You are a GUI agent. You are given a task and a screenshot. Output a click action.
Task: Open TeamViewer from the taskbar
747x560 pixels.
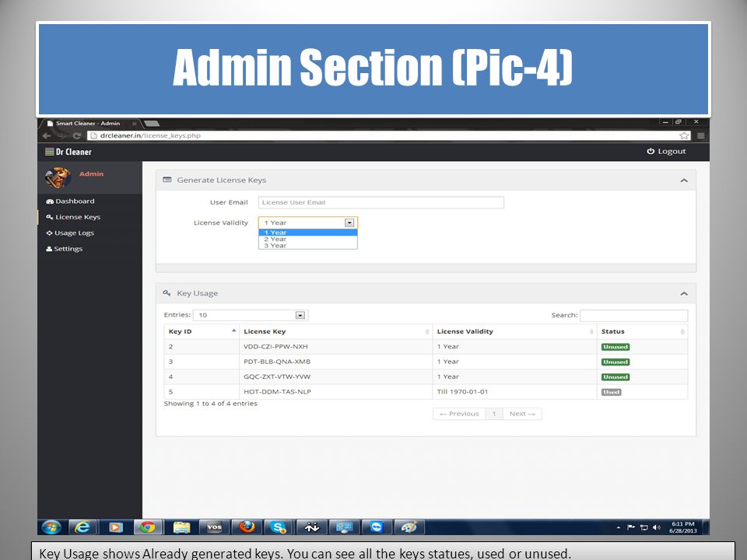click(377, 527)
